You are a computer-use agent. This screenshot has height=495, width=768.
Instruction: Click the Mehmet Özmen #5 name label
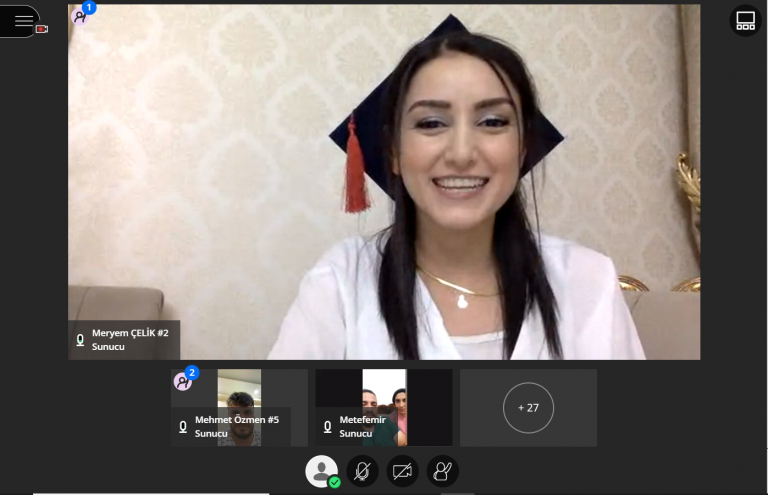[x=237, y=420]
